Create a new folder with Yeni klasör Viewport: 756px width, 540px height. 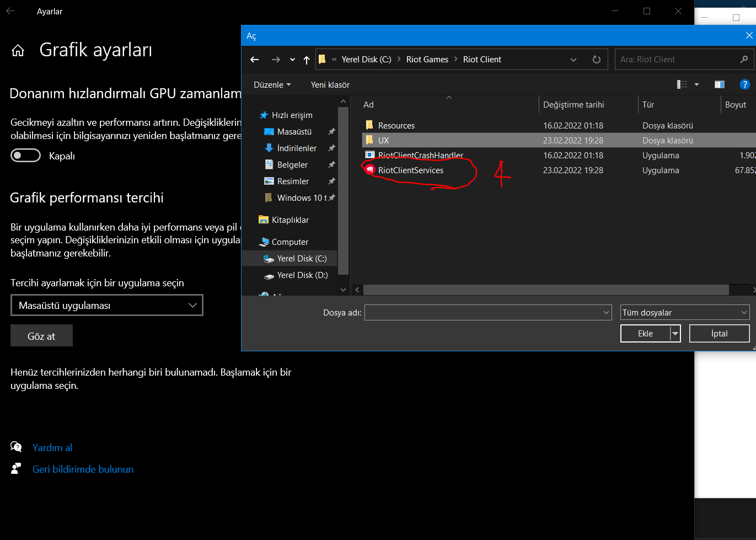tap(330, 85)
